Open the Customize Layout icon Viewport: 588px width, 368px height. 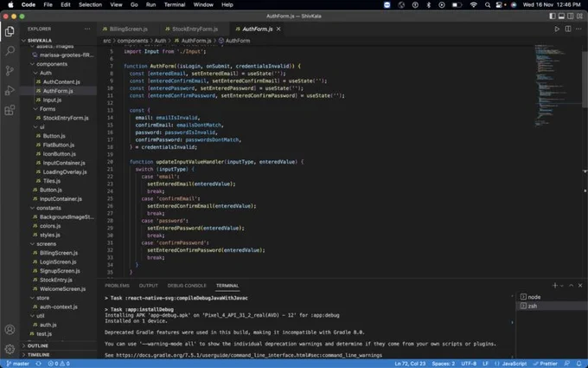579,16
